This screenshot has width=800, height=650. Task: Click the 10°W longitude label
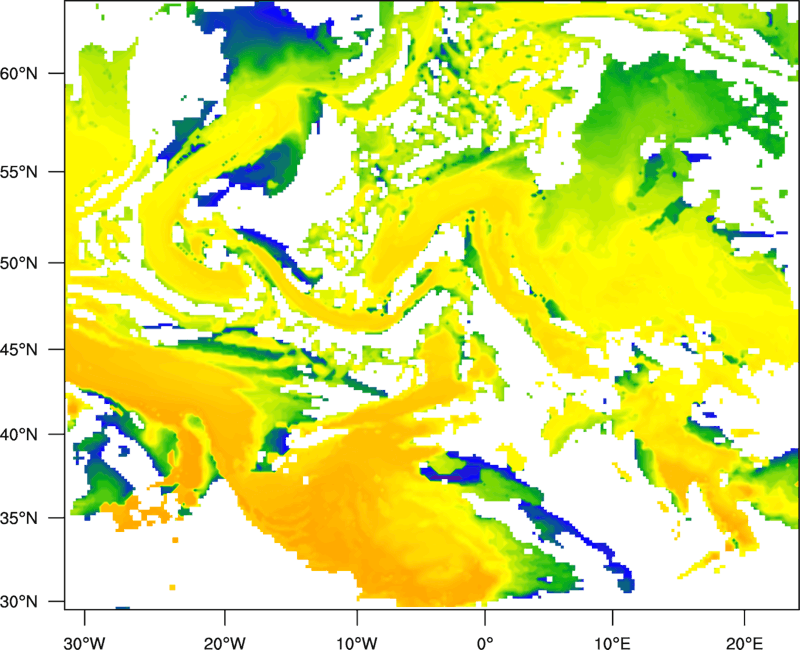(x=357, y=643)
